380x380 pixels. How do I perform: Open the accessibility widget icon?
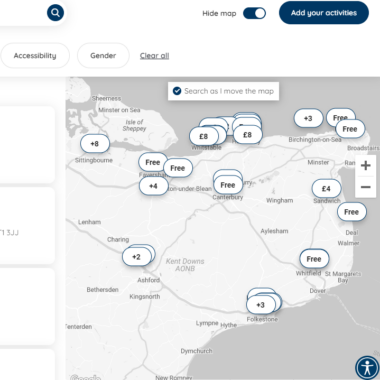(367, 368)
